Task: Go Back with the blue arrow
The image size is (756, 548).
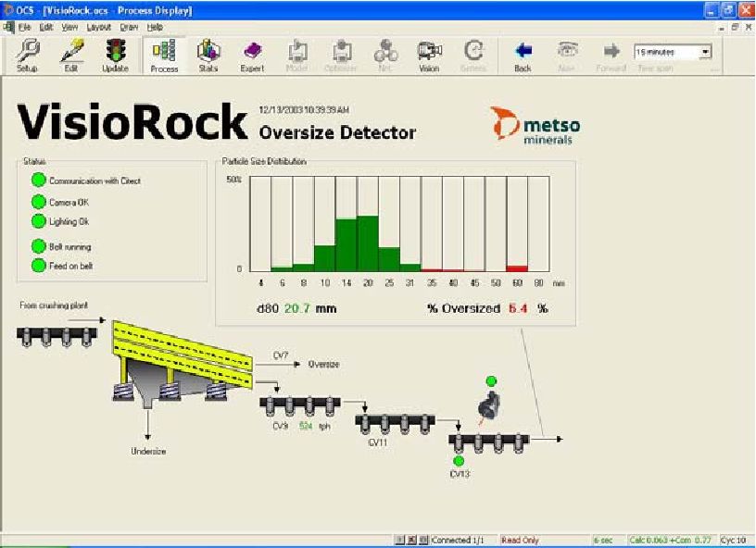Action: (523, 56)
